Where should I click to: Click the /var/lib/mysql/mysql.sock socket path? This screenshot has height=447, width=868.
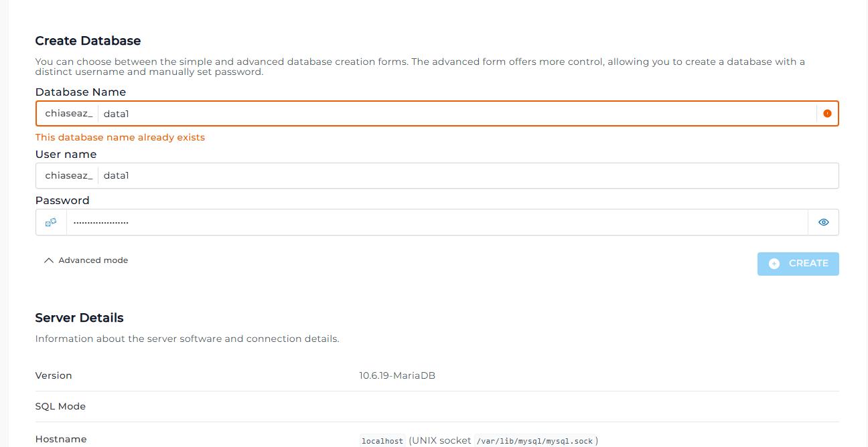point(535,441)
